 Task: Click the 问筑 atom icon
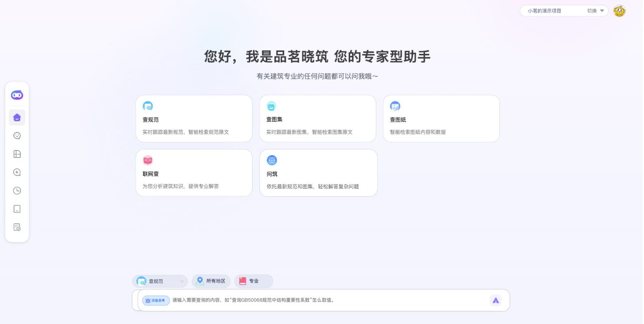[272, 160]
